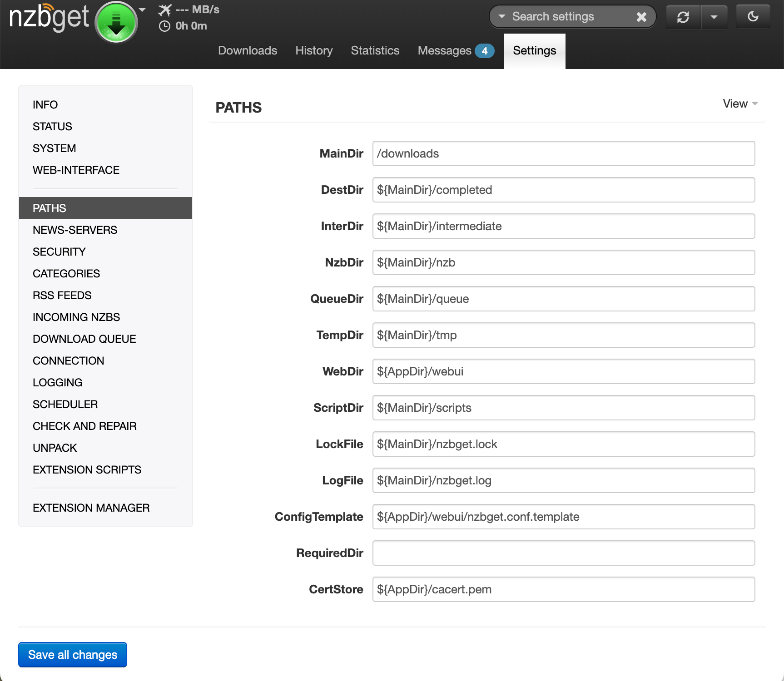Toggle dark mode with the moon icon
The height and width of the screenshot is (681, 784).
click(753, 17)
